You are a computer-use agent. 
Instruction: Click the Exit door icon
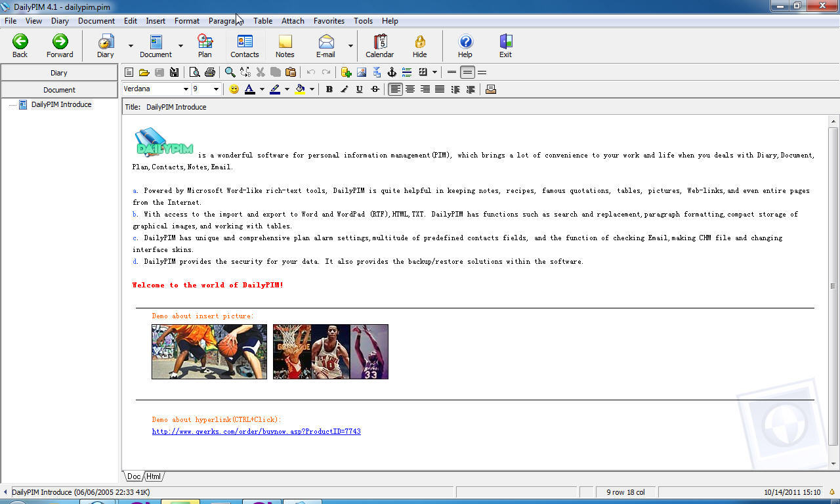[x=505, y=46]
